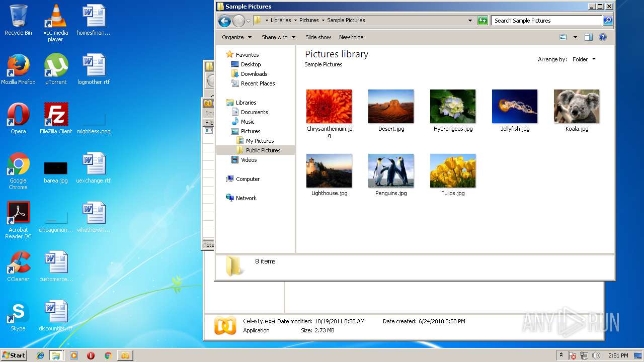Screen dimensions: 644x362
Task: Launch Opera from the desktop
Action: pyautogui.click(x=18, y=119)
